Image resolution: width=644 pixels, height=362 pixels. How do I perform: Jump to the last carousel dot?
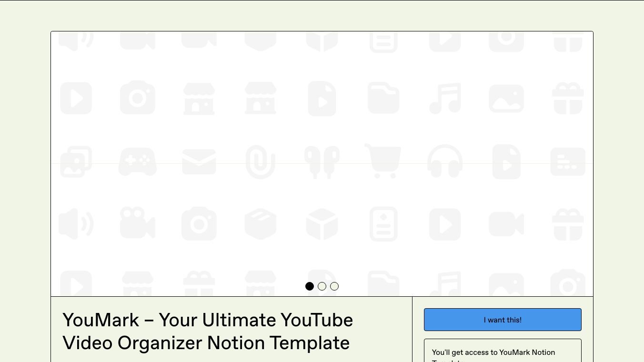pyautogui.click(x=334, y=286)
